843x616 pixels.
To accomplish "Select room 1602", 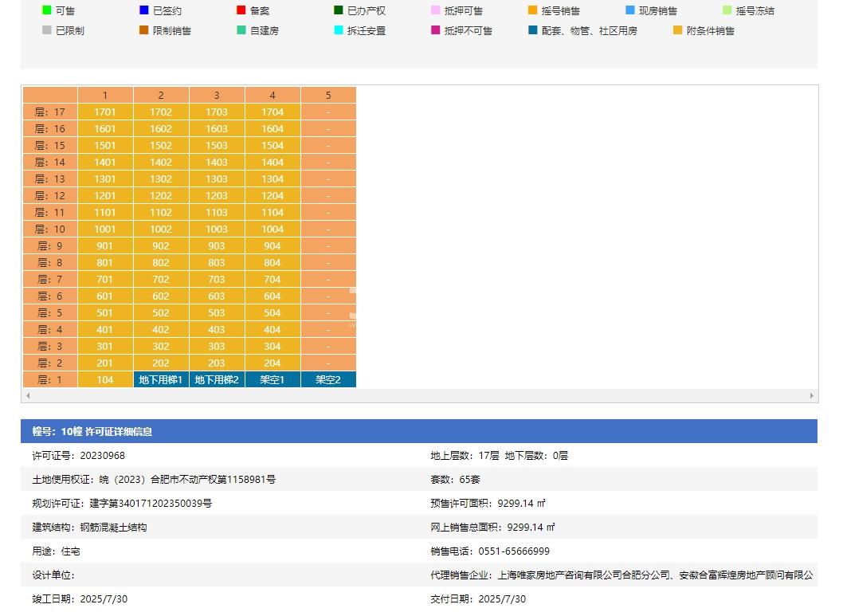I will (161, 128).
